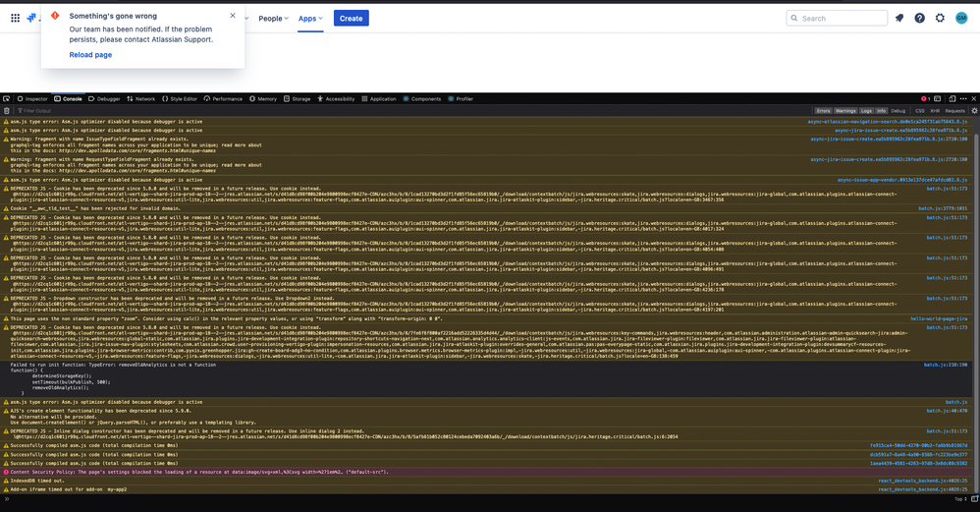Open the Atlassian app switcher grid
The width and height of the screenshot is (980, 512).
click(15, 18)
